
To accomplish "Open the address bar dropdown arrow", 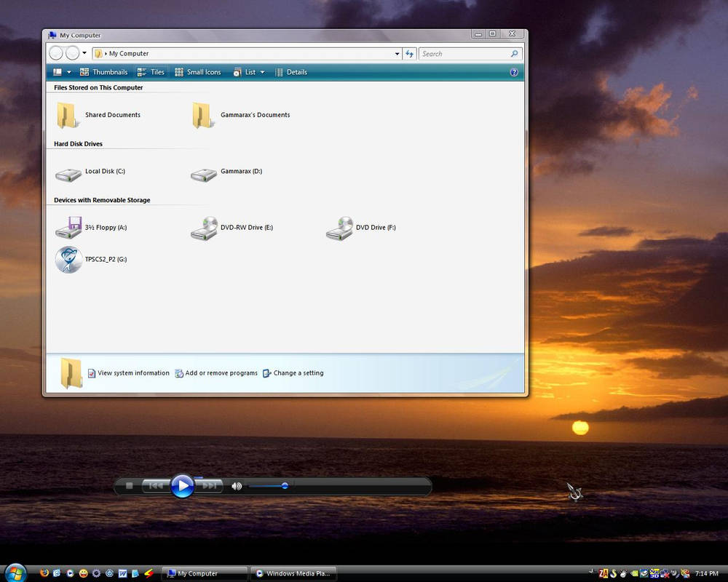I will pyautogui.click(x=397, y=54).
